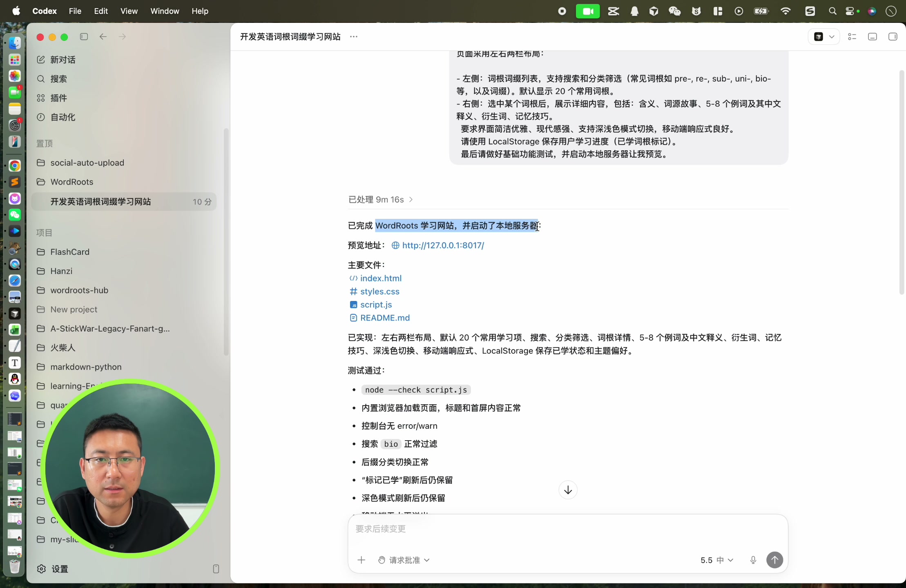Open the Apple menu
Viewport: 906px width, 588px height.
click(x=16, y=11)
